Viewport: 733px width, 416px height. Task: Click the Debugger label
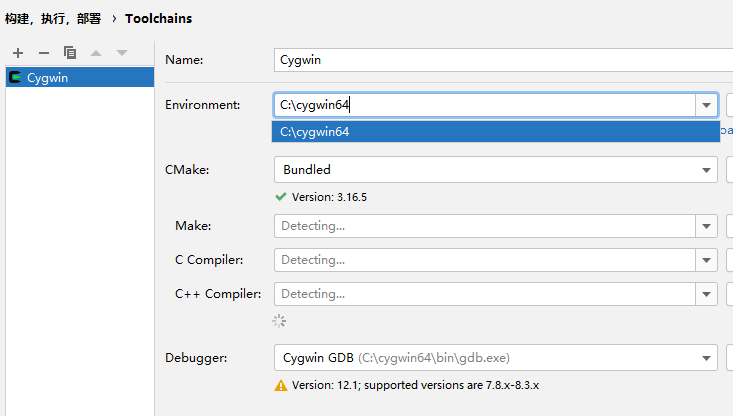click(196, 358)
